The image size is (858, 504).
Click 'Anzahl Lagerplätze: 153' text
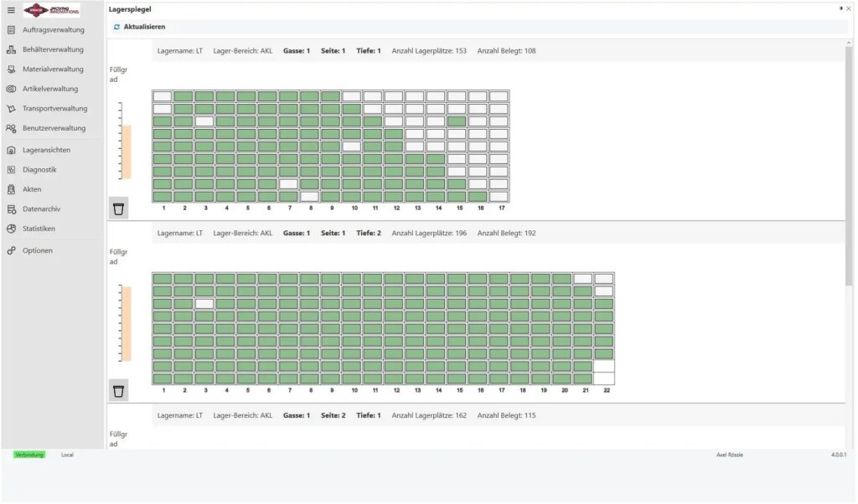(x=429, y=51)
